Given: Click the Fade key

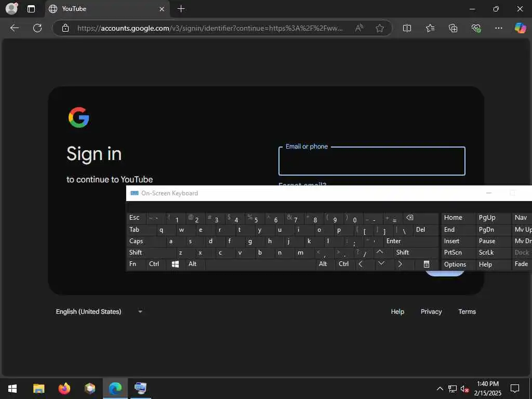Looking at the screenshot, I should point(522,264).
